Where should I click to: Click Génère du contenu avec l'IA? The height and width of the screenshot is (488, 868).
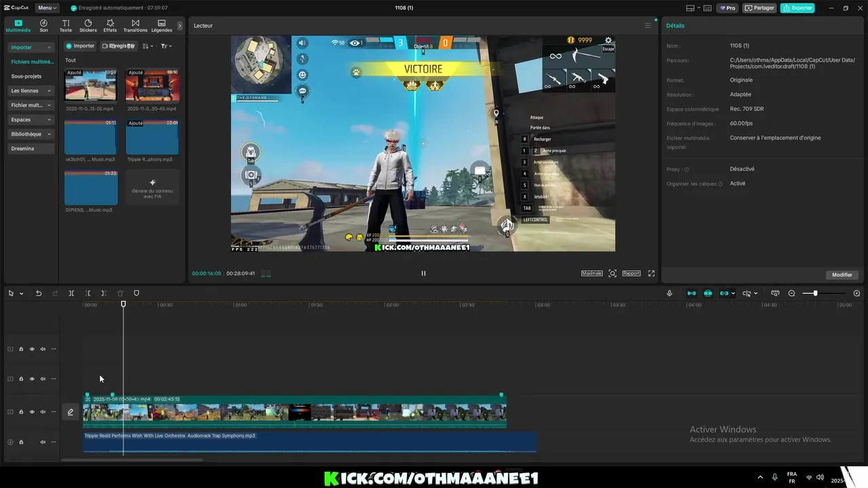pos(152,187)
